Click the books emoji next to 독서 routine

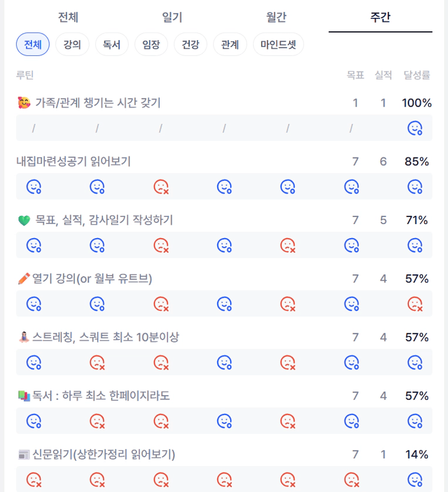(23, 396)
